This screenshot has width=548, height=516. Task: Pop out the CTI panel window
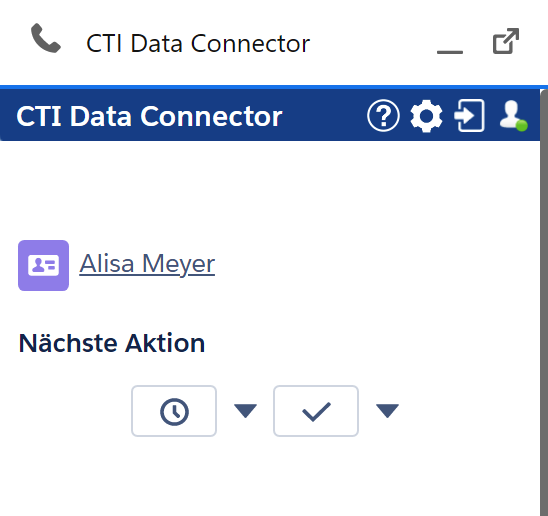[506, 41]
